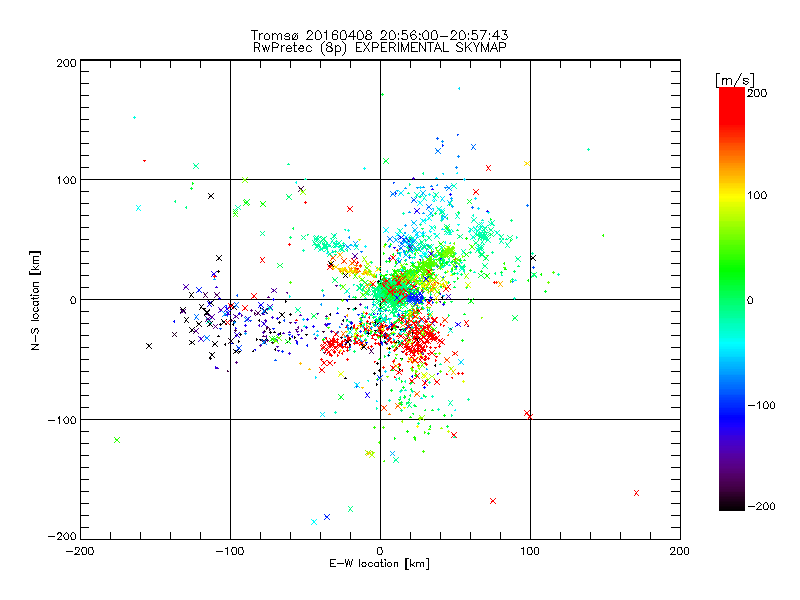Click the velocity color bar
Viewport: 800px width, 600px height.
tap(732, 299)
